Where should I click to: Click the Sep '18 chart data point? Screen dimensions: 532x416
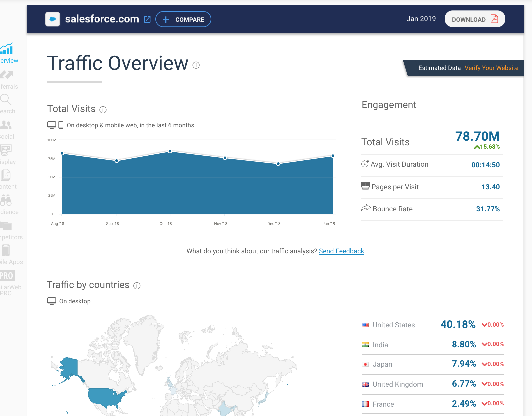[117, 161]
